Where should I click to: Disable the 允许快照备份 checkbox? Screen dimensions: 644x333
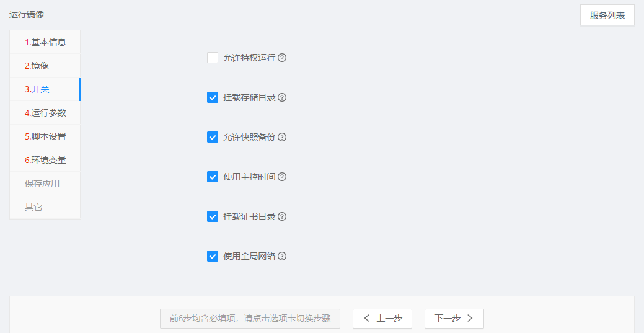[213, 137]
